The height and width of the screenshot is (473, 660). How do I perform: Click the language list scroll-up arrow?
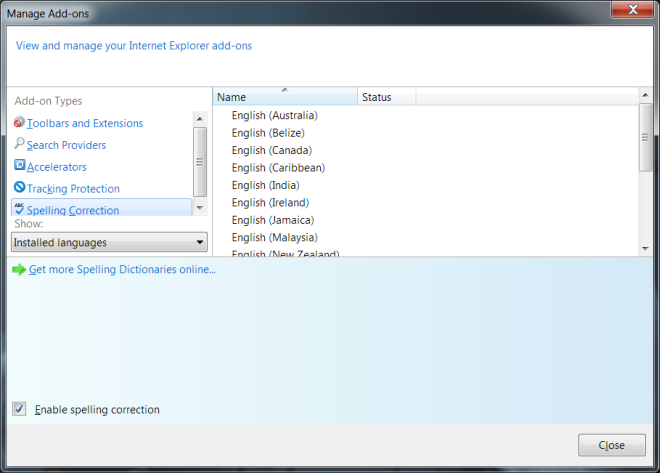[645, 95]
